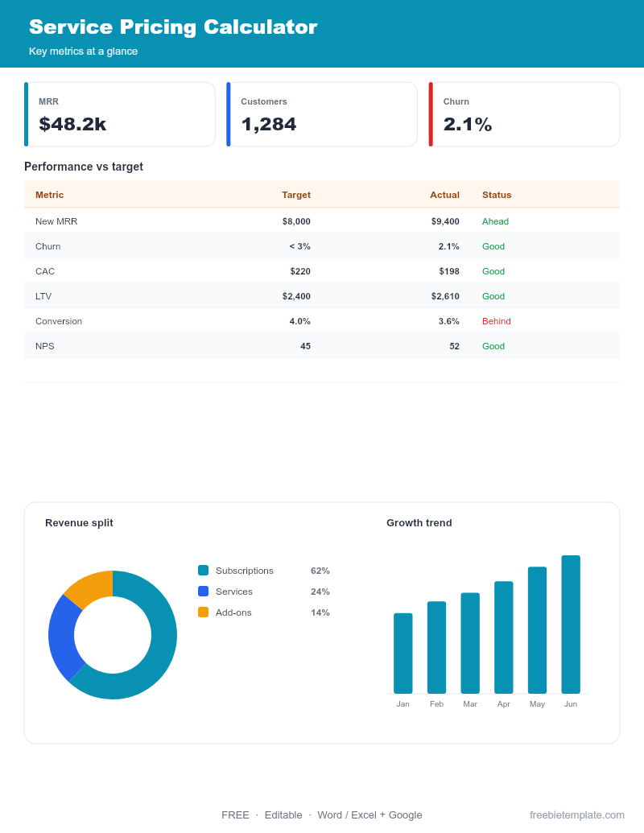Click the Conversion row label
The height and width of the screenshot is (833, 644).
[x=59, y=321]
